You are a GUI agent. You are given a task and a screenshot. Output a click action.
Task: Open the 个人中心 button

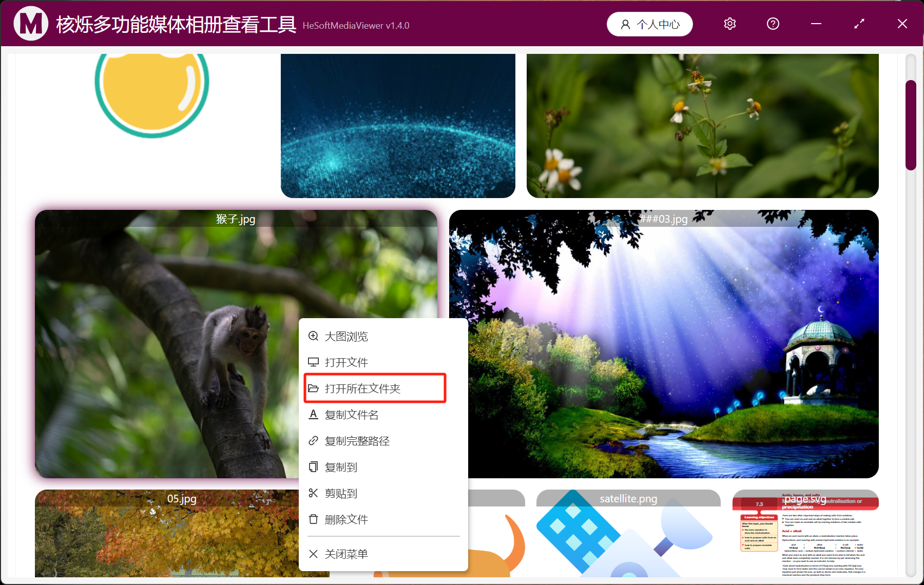(649, 24)
